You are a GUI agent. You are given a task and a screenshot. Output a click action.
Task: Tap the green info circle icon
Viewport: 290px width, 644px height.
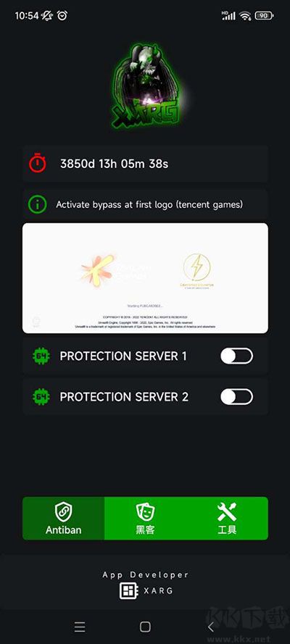[38, 204]
